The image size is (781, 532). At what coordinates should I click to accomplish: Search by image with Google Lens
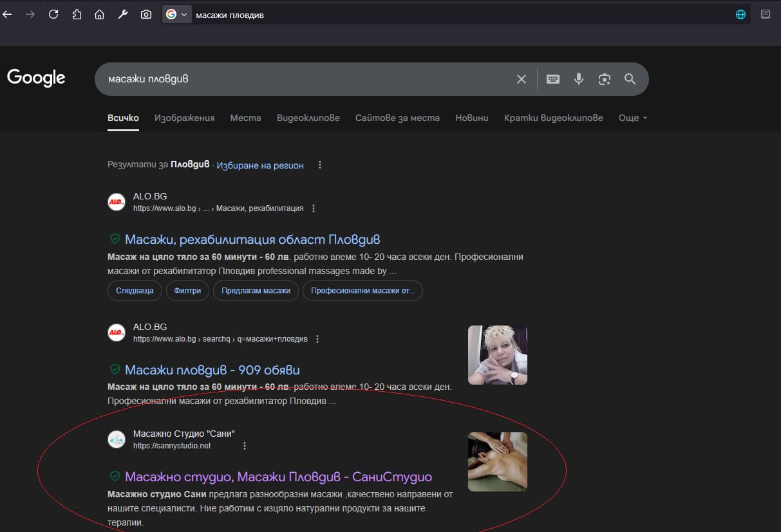point(604,79)
